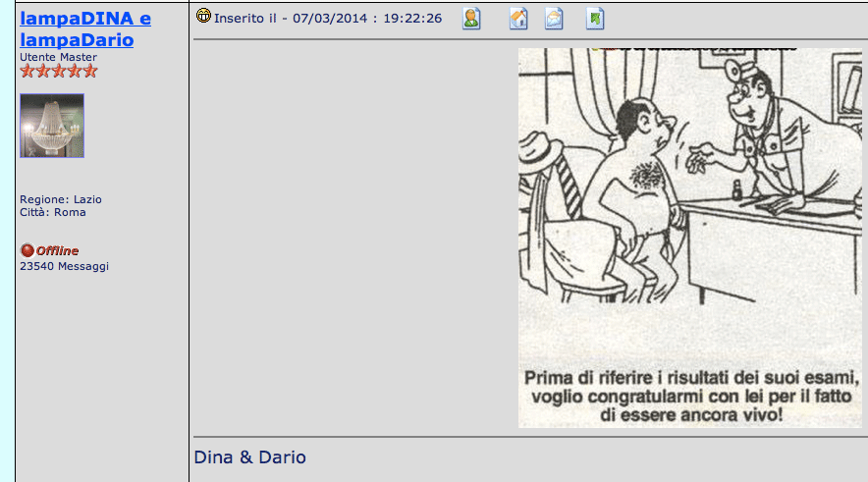Image resolution: width=868 pixels, height=482 pixels.
Task: Select the 'Dina & Dario' signature text
Action: (249, 457)
